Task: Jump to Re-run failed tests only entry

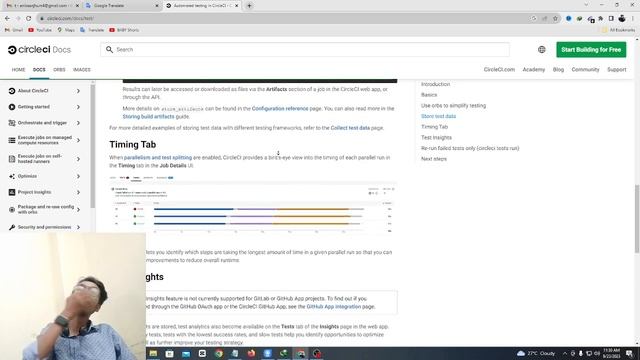Action: point(470,148)
